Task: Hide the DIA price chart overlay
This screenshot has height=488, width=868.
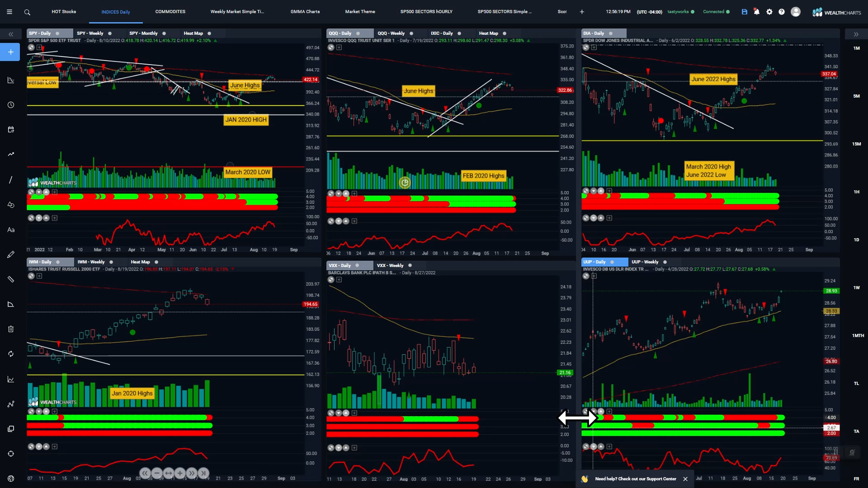Action: click(586, 47)
